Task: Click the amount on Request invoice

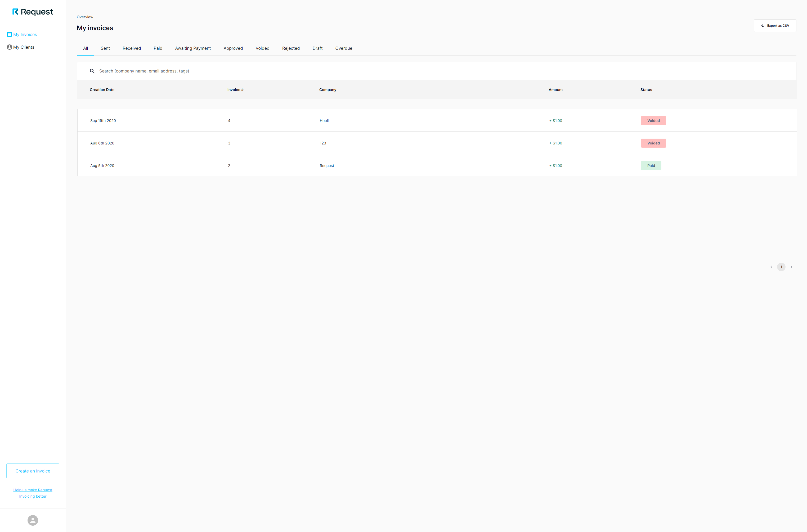Action: 556,166
